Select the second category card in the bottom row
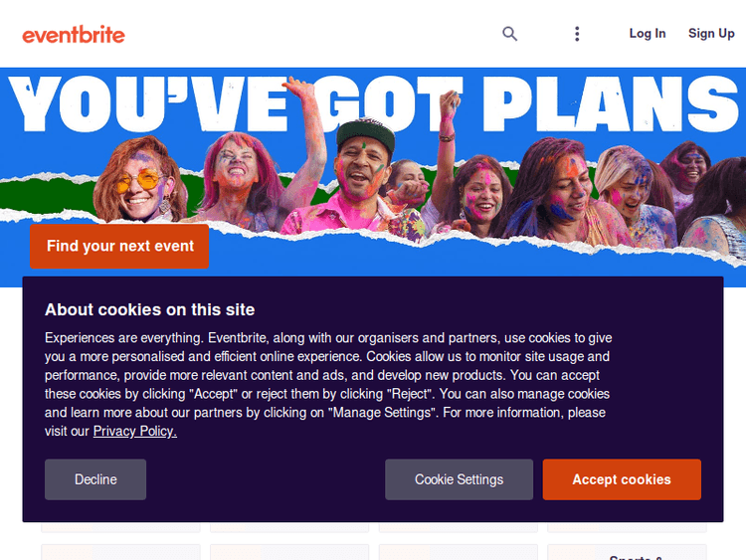 pos(289,552)
